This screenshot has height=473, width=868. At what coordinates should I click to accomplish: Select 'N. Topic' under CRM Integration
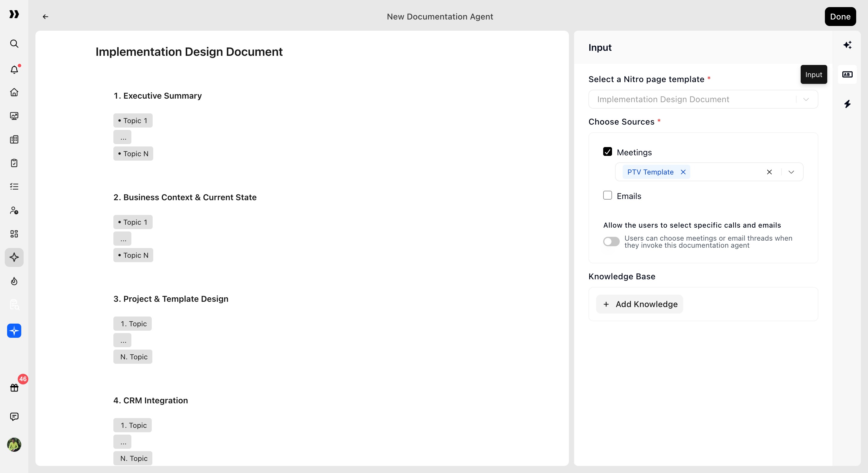point(133,459)
